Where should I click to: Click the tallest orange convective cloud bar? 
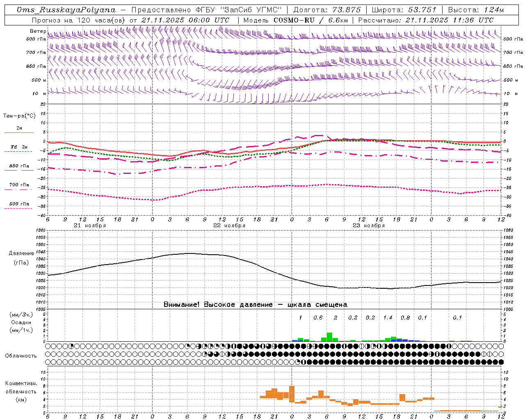pos(292,394)
